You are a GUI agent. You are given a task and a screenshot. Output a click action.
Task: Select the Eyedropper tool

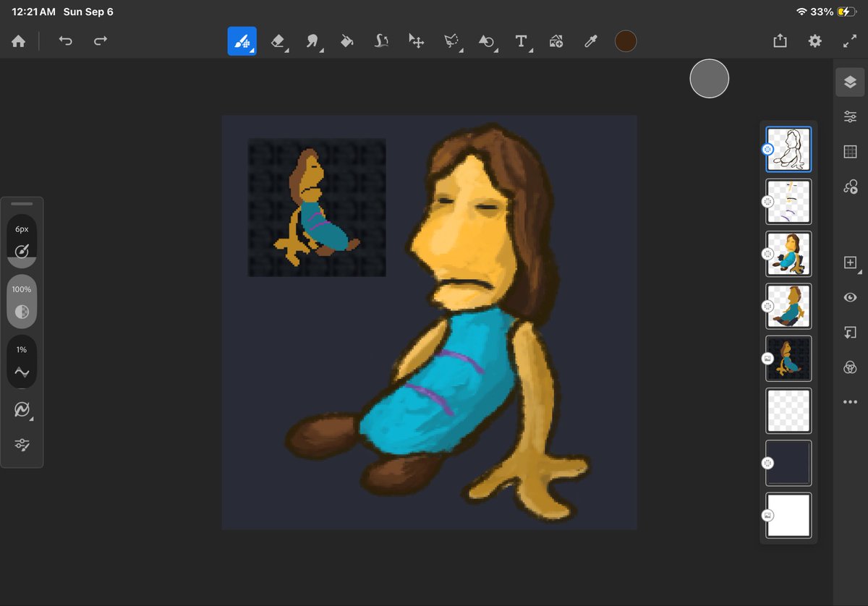(x=590, y=41)
